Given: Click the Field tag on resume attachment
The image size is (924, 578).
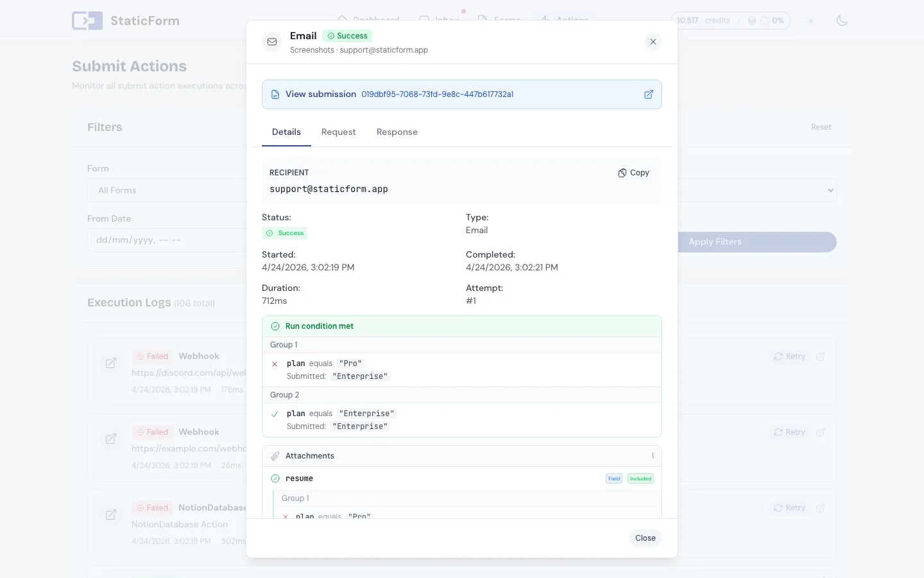Looking at the screenshot, I should (x=614, y=478).
